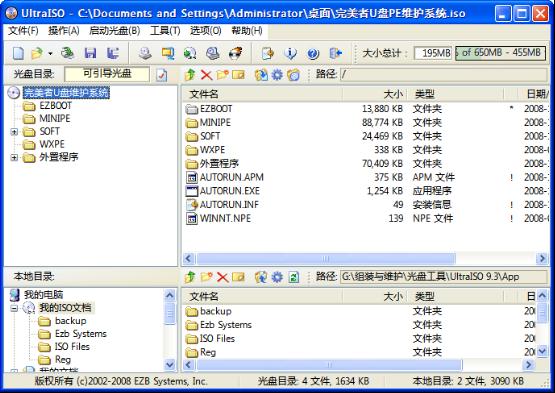Click the boot properties icon beside 可引导光盘
The height and width of the screenshot is (393, 555).
161,75
